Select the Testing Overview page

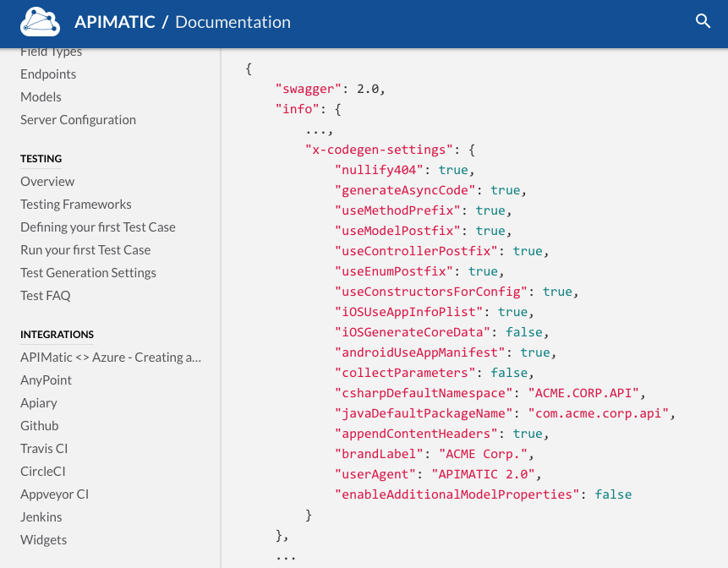(x=47, y=181)
